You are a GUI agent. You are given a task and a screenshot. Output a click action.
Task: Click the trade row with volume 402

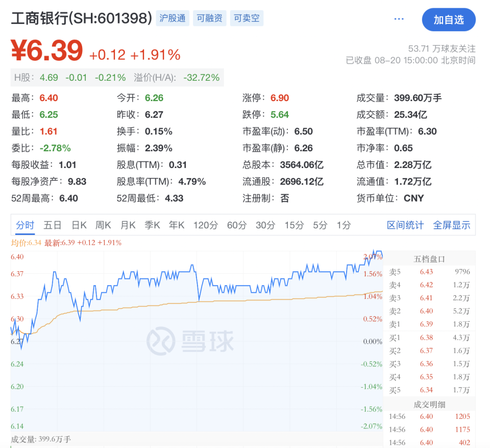click(429, 442)
